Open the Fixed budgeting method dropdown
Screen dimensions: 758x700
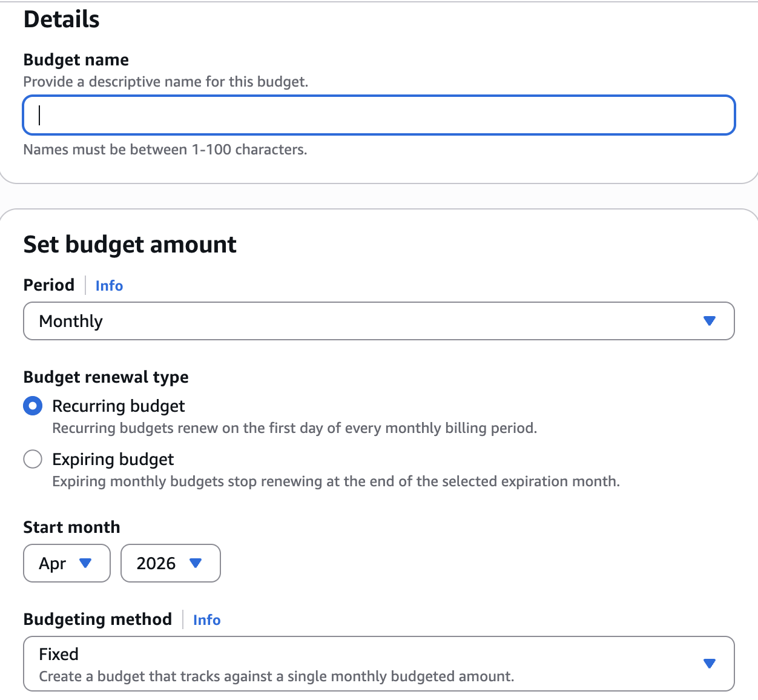[x=363, y=664]
